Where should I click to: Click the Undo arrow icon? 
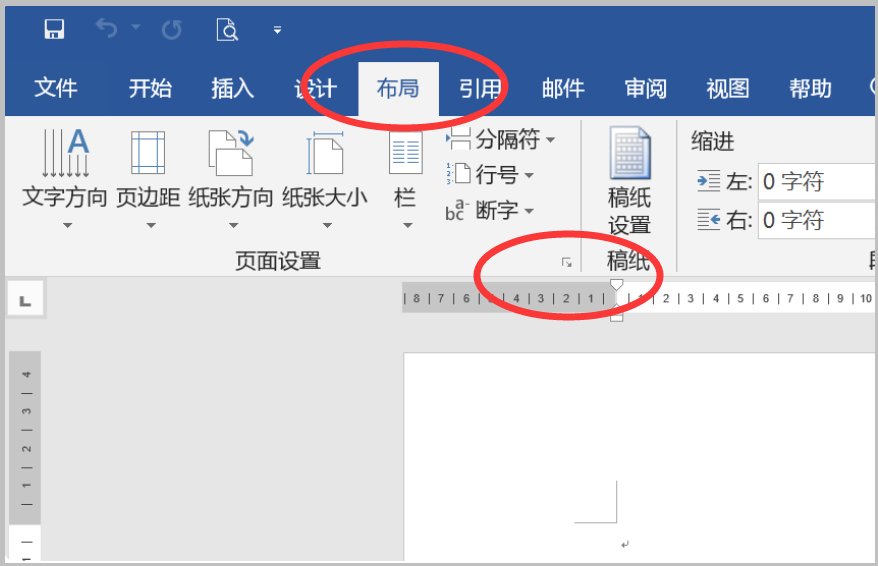click(x=106, y=28)
